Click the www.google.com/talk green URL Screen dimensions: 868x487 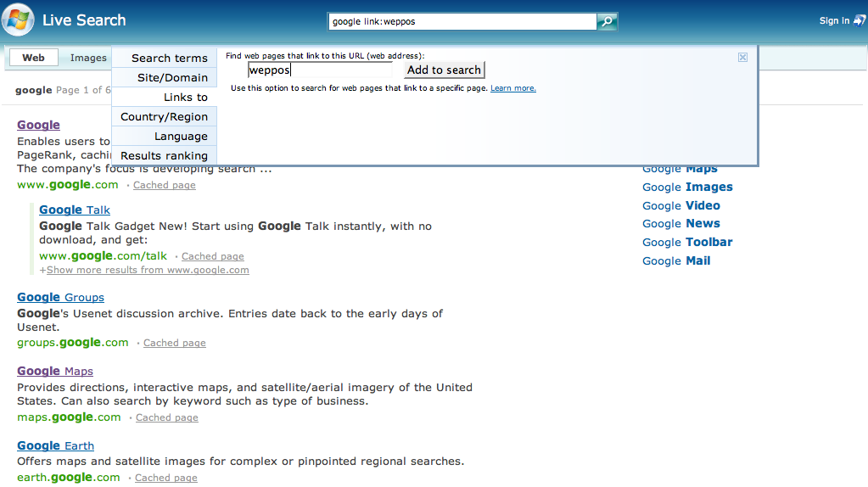pos(103,255)
